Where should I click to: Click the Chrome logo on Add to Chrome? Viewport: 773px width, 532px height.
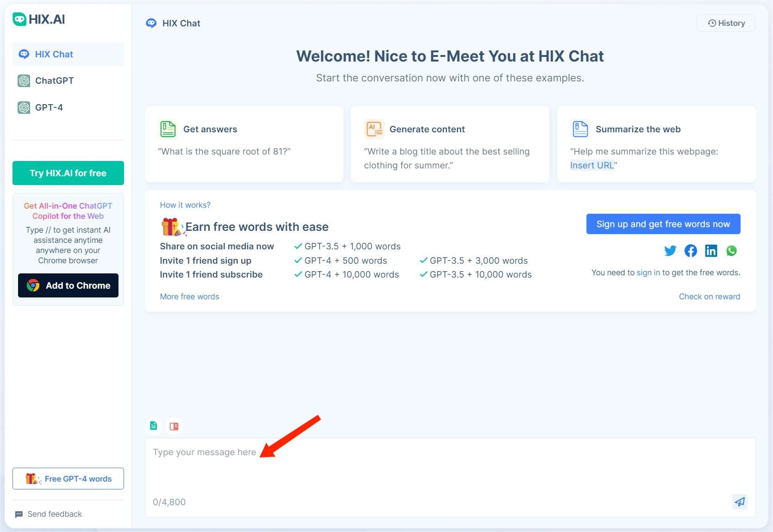point(33,285)
